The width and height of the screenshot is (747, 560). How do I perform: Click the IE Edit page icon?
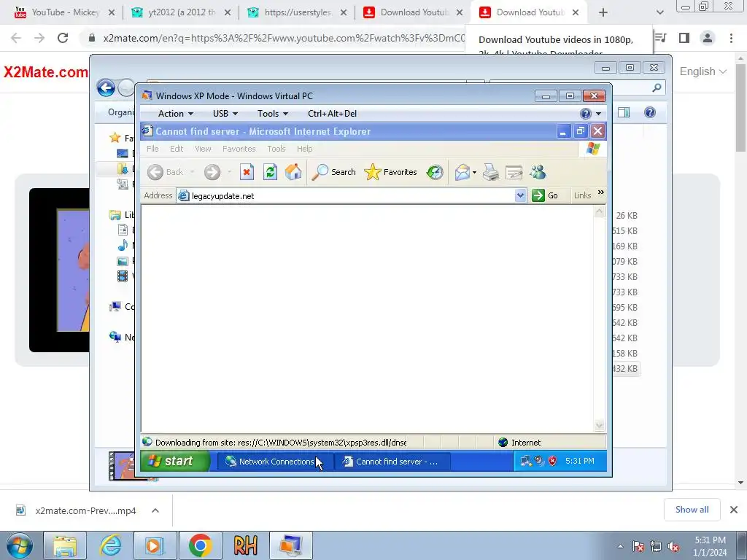click(514, 172)
